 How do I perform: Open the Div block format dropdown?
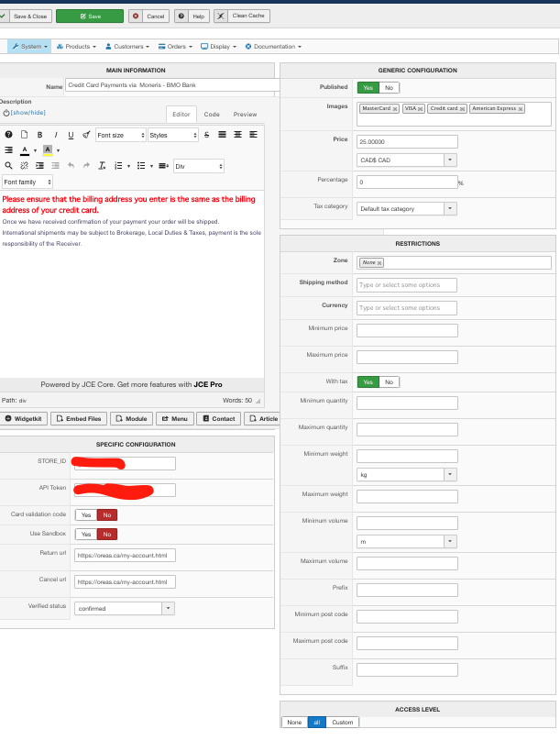pyautogui.click(x=199, y=166)
